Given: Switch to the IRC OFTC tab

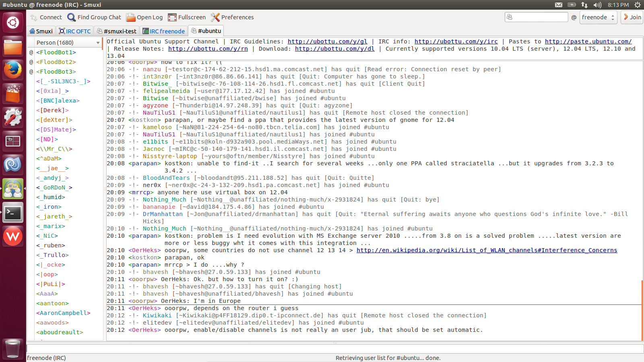Looking at the screenshot, I should tap(75, 31).
